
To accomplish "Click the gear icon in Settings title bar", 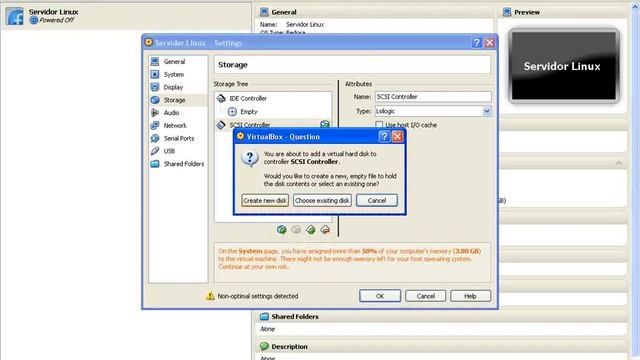I will [149, 42].
